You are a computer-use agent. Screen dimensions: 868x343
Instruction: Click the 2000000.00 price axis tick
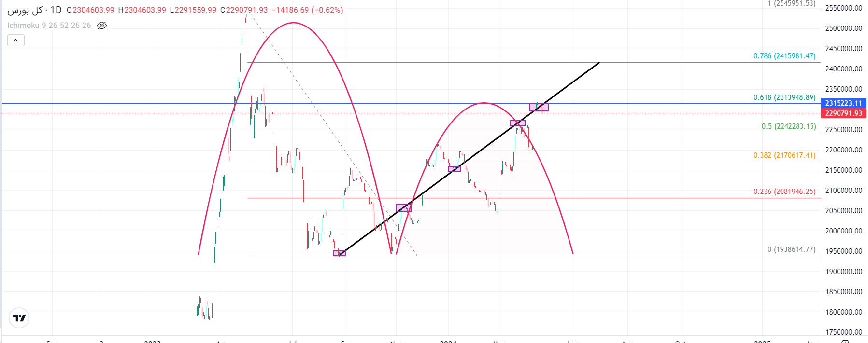pos(844,231)
